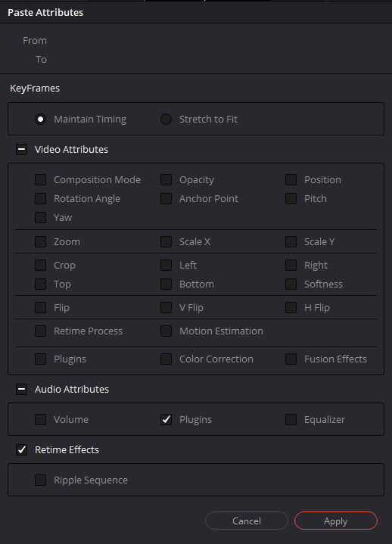Viewport: 392px width, 544px height.
Task: Click the Cancel button
Action: coord(246,521)
